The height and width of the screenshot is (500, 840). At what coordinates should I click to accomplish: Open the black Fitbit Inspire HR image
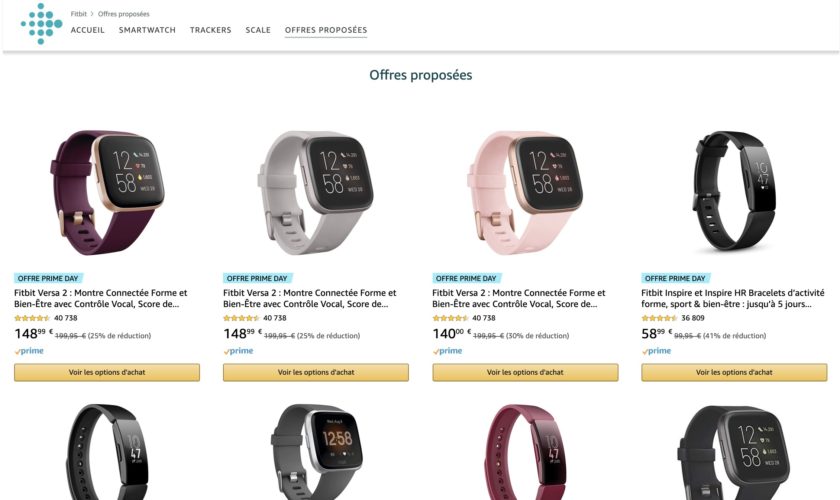734,191
